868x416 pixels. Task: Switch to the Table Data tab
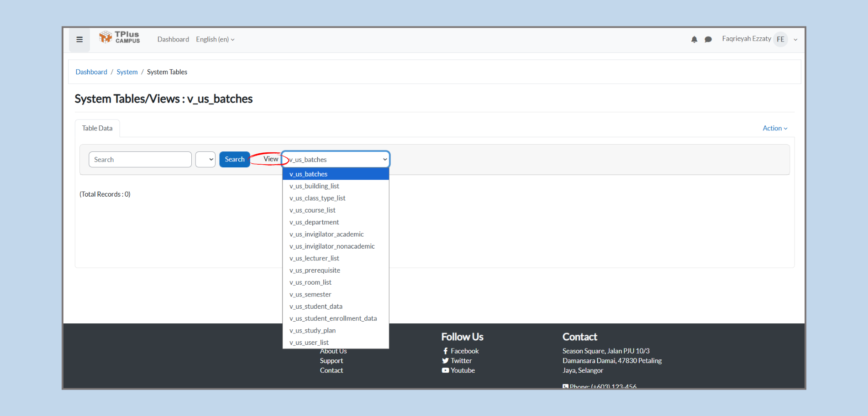[97, 128]
